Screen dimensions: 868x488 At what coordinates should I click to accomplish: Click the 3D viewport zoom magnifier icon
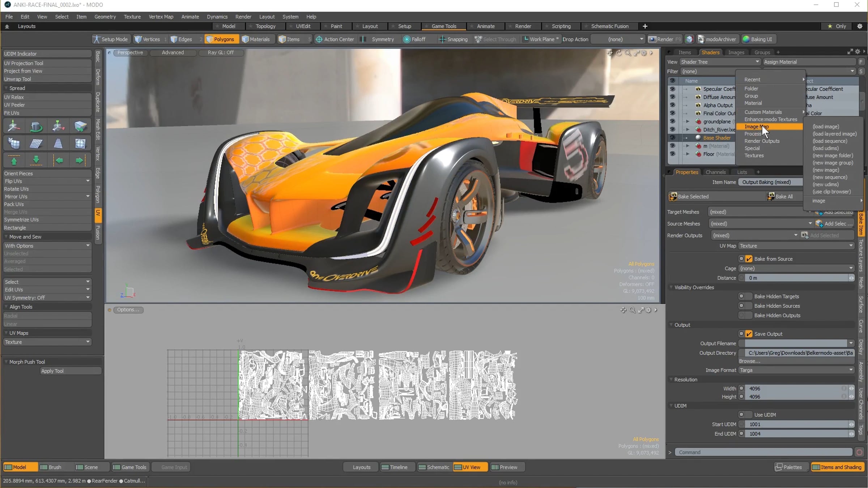628,53
